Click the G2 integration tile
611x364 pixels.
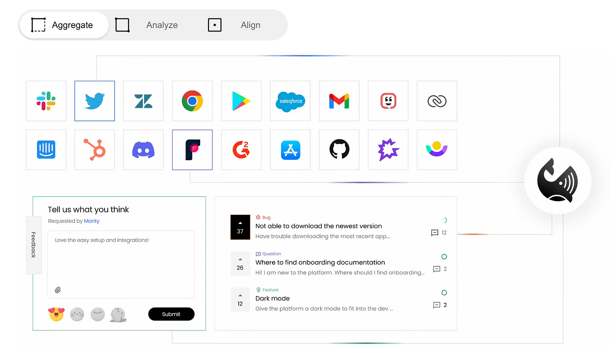241,150
